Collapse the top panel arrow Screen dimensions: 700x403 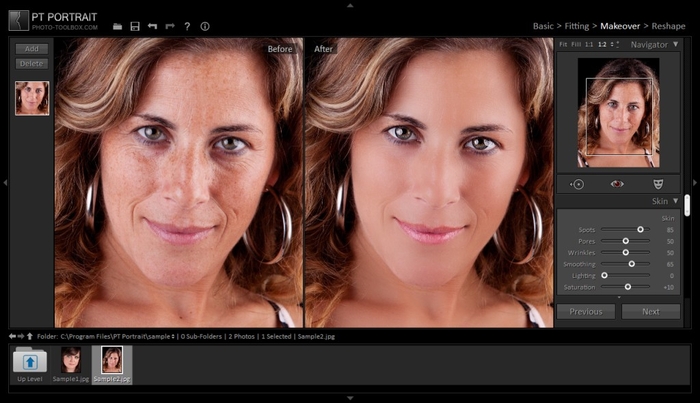350,6
